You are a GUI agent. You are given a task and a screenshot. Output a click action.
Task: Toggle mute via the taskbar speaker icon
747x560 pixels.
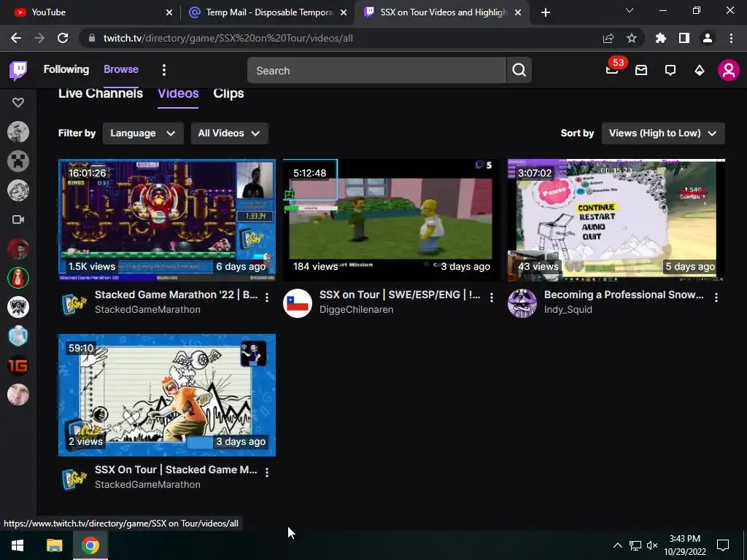(652, 545)
